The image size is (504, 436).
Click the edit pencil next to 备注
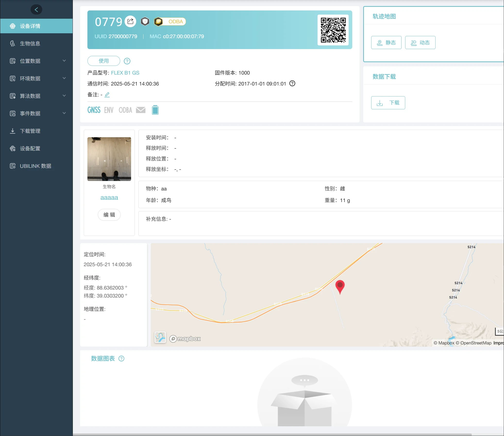(x=107, y=95)
